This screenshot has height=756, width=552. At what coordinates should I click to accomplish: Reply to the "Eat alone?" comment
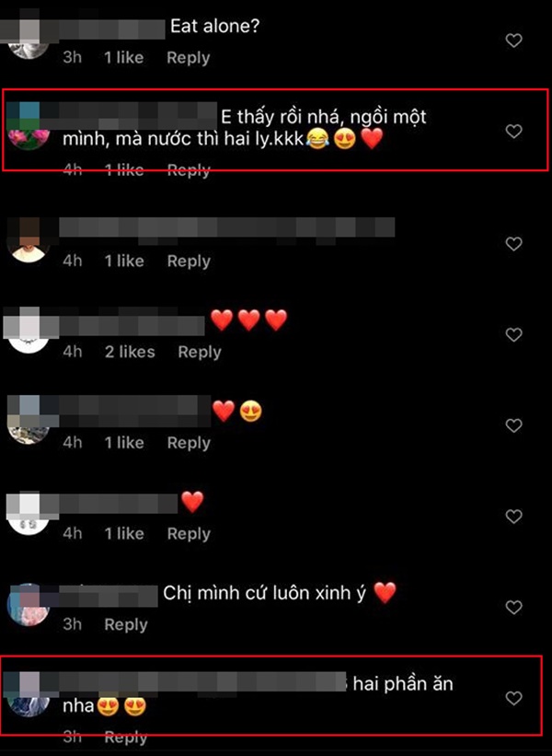pos(189,58)
